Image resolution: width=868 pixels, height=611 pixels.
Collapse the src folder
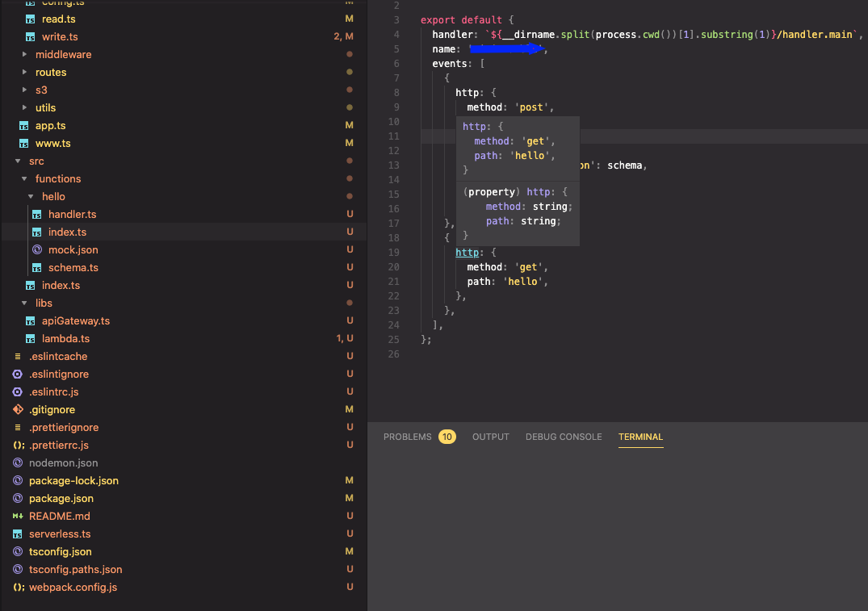coord(18,161)
